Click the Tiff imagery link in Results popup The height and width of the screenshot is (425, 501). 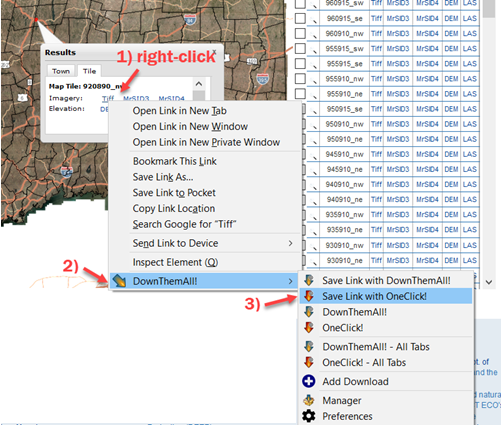[108, 98]
